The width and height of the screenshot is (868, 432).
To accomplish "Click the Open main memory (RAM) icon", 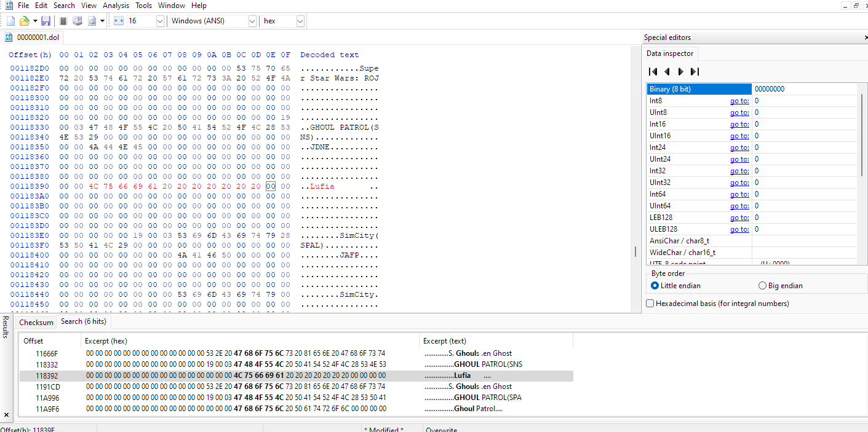I will (63, 21).
